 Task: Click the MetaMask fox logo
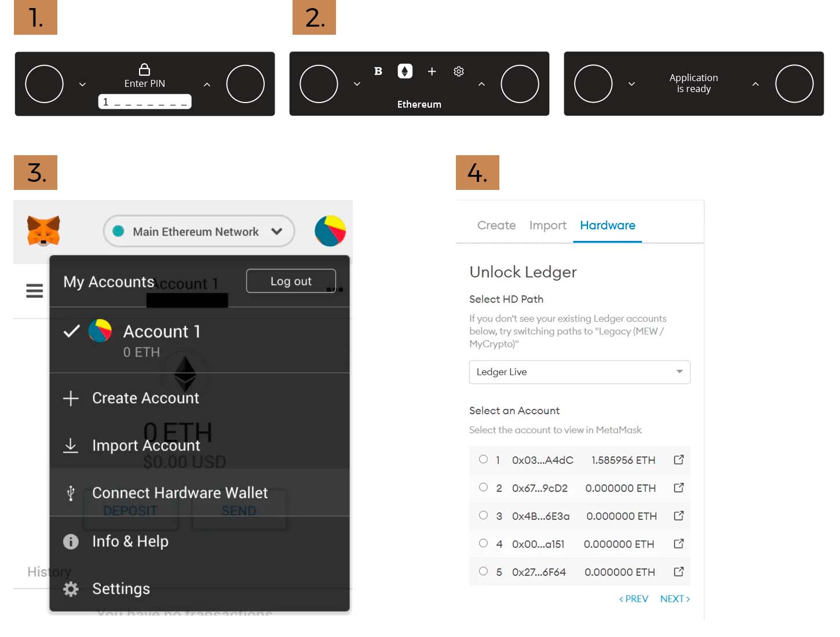pos(43,230)
